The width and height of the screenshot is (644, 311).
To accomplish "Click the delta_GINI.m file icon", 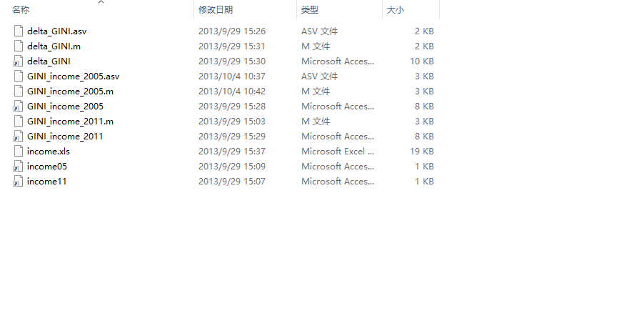I will 19,46.
